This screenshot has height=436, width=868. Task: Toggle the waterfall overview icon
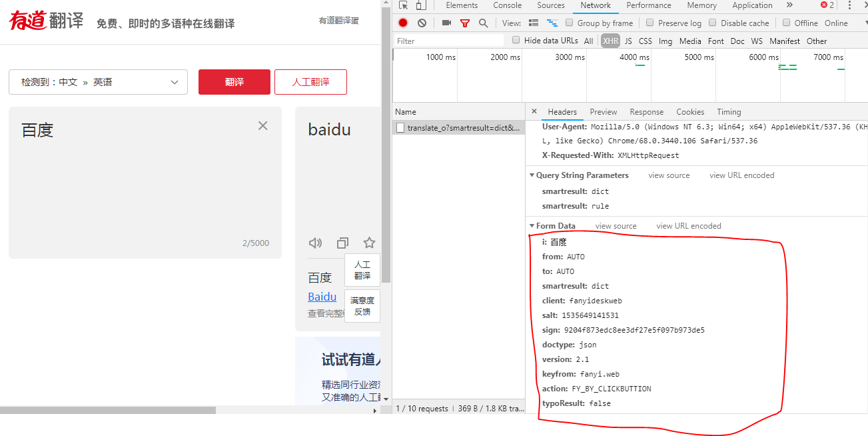[x=552, y=23]
